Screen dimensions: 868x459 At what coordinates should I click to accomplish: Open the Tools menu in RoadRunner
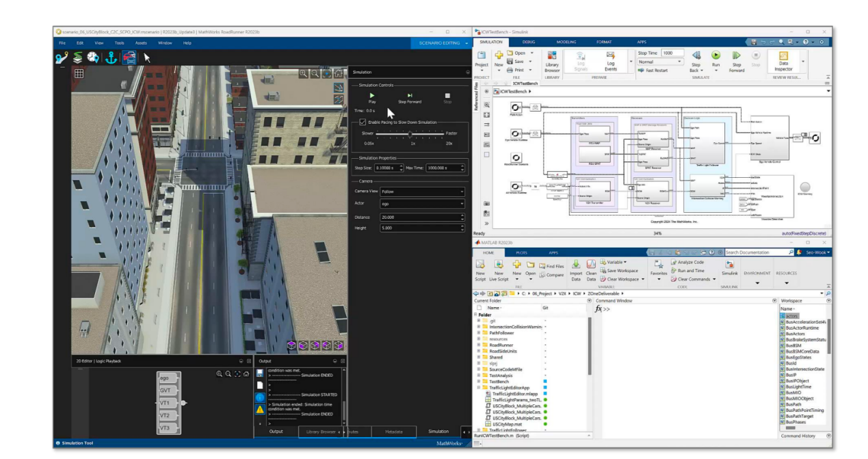(119, 43)
